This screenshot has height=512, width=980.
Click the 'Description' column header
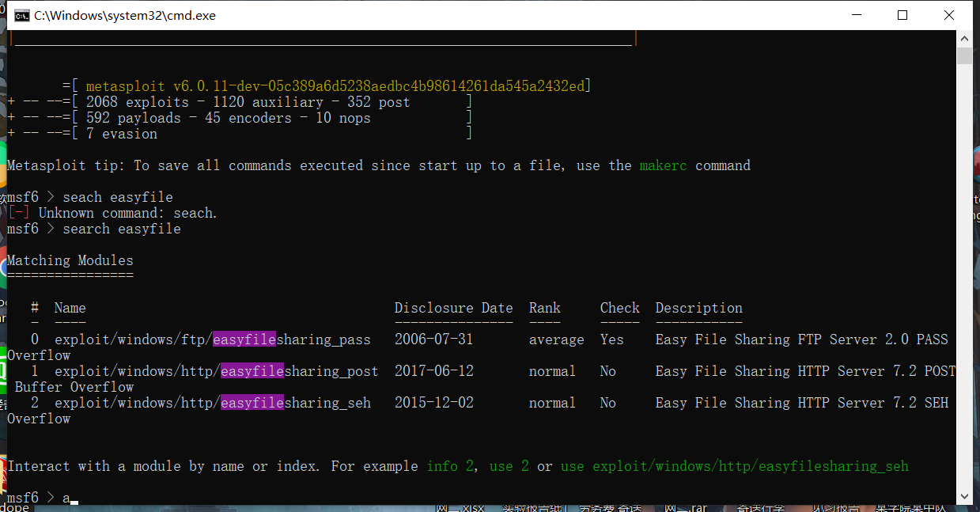point(699,308)
